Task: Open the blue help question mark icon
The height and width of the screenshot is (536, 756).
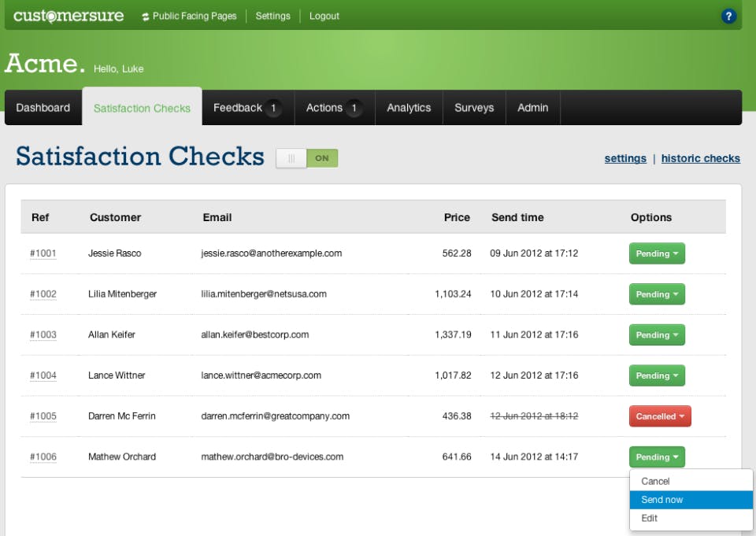Action: pos(728,16)
